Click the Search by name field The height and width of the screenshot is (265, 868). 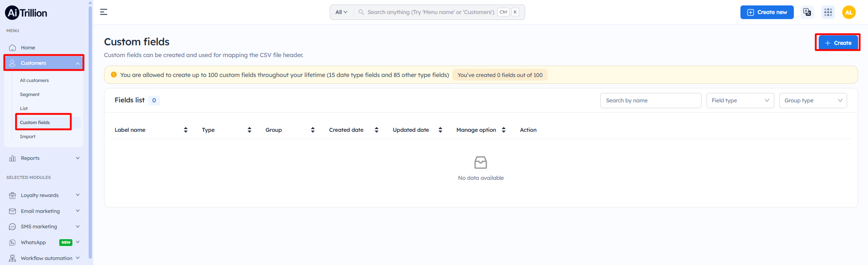coord(650,101)
